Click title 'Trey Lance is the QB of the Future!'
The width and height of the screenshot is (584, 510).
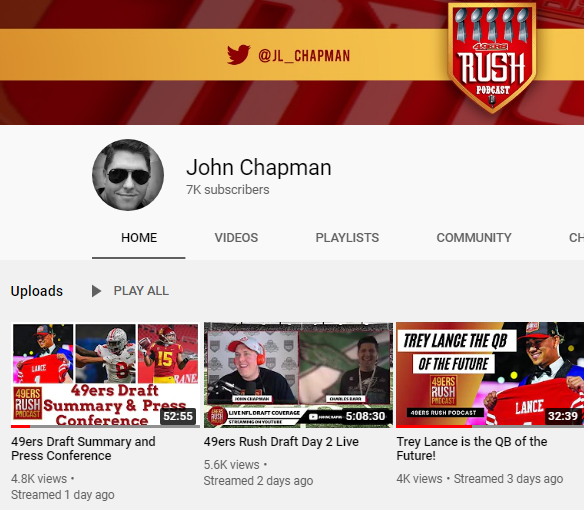point(472,449)
